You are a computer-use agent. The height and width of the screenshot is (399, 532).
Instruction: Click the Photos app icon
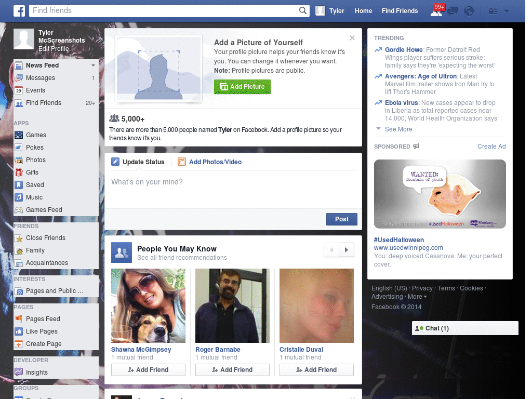coord(19,160)
